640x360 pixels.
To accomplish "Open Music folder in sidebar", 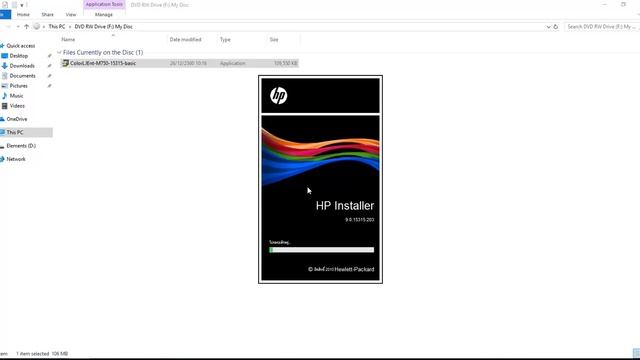I will pos(16,96).
